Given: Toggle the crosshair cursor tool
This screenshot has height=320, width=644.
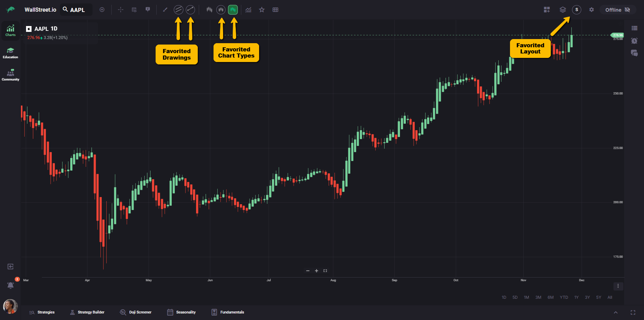Looking at the screenshot, I should pos(121,10).
